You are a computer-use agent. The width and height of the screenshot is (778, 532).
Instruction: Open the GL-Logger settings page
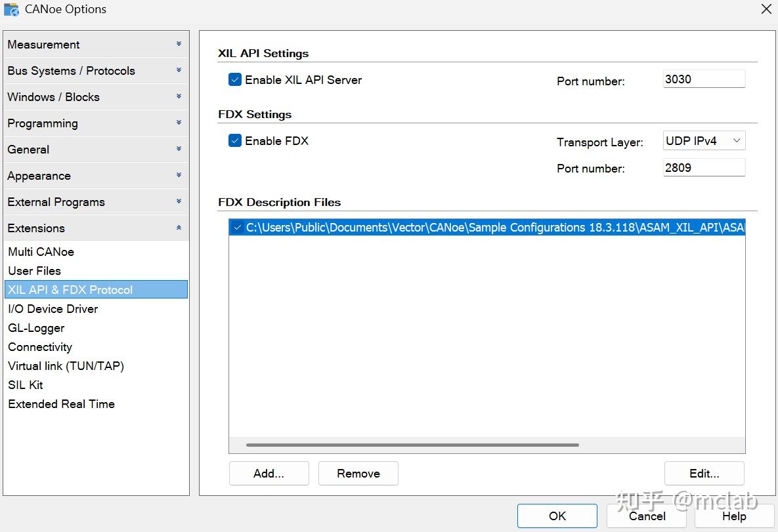click(37, 328)
